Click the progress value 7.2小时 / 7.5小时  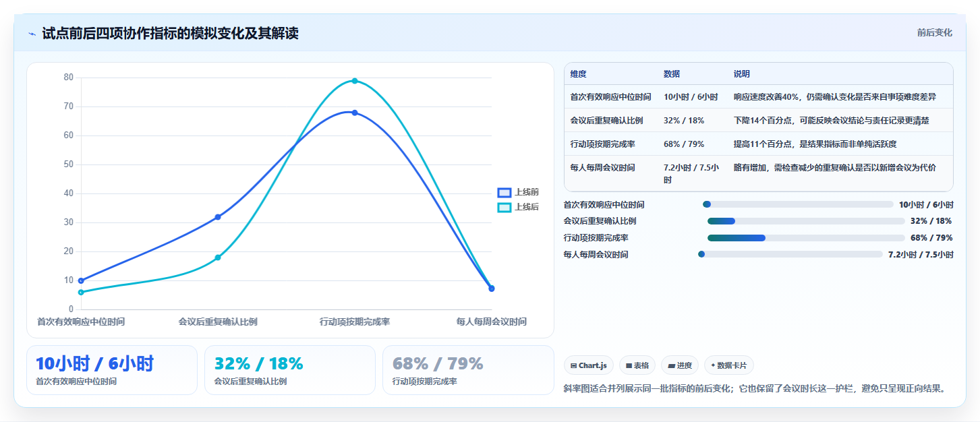coord(921,255)
